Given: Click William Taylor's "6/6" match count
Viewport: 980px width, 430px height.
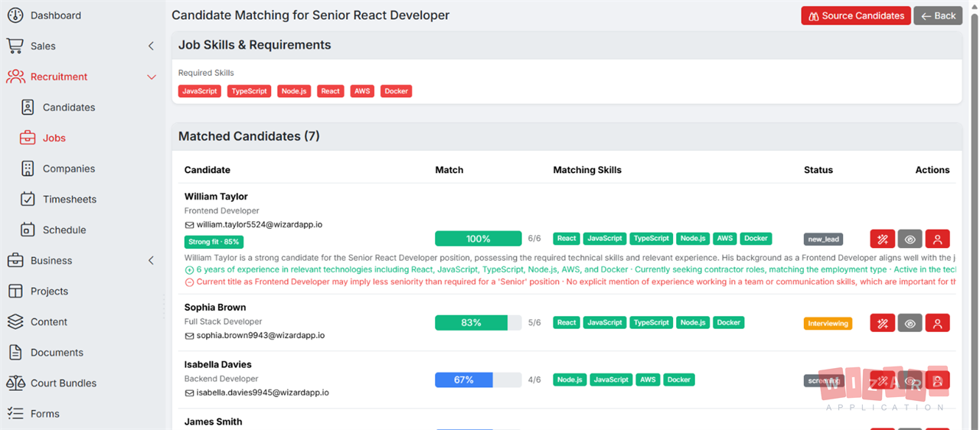Looking at the screenshot, I should (x=534, y=239).
